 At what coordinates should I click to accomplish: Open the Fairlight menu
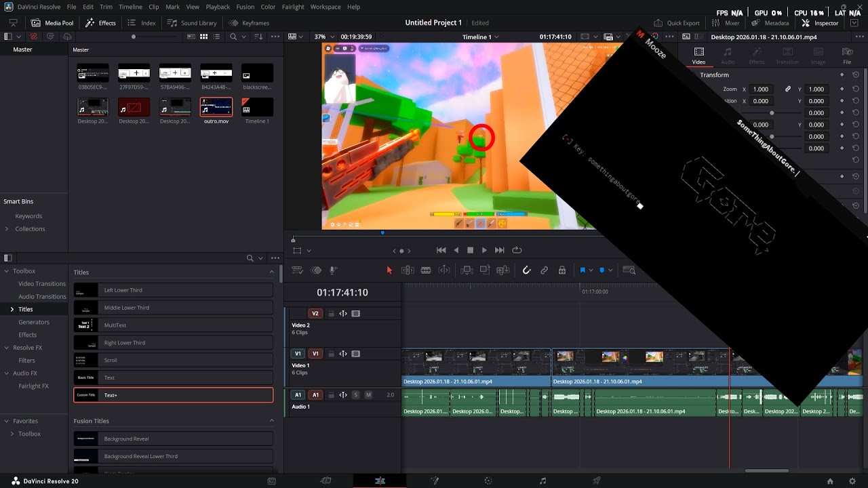(293, 7)
